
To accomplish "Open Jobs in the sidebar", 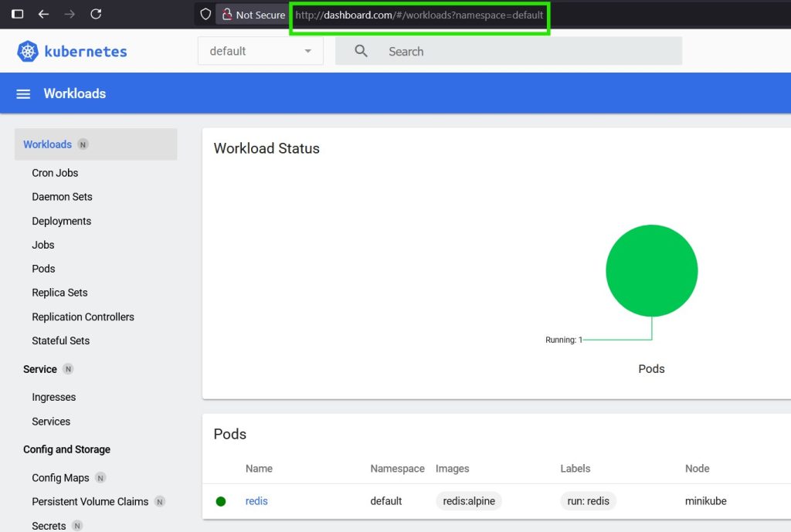I will pos(43,245).
